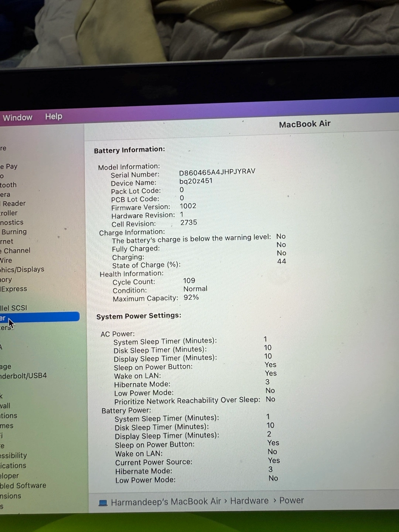This screenshot has height=532, width=399.
Task: Select the Developer sidebar item
Action: coord(9,476)
